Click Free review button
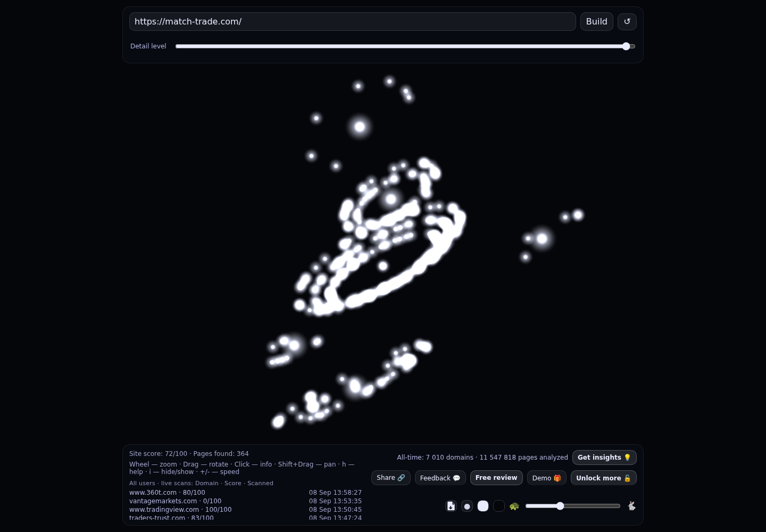Image resolution: width=766 pixels, height=532 pixels. [496, 478]
